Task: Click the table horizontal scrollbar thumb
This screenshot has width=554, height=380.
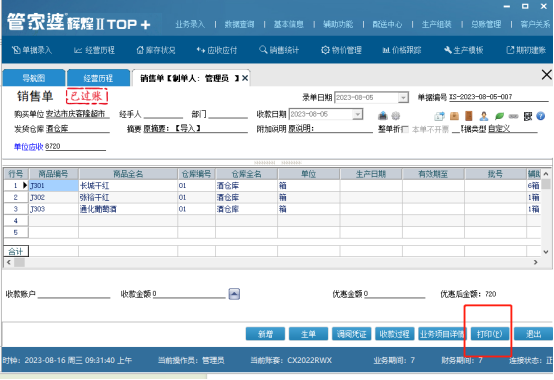Action: [x=19, y=262]
